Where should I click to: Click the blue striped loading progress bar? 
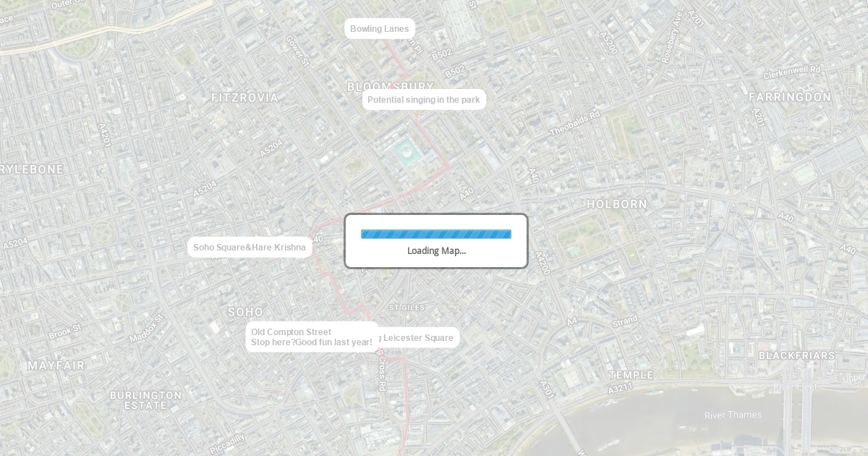click(x=436, y=234)
